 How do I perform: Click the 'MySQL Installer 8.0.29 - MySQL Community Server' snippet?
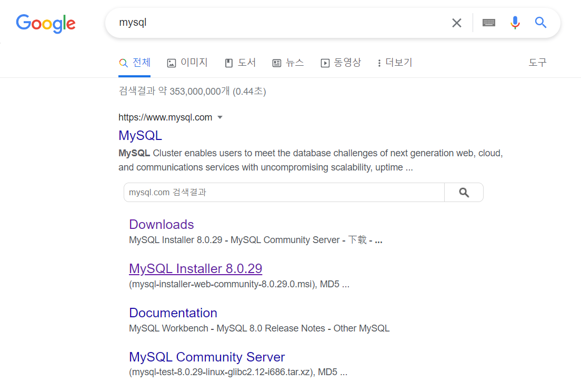tap(255, 240)
